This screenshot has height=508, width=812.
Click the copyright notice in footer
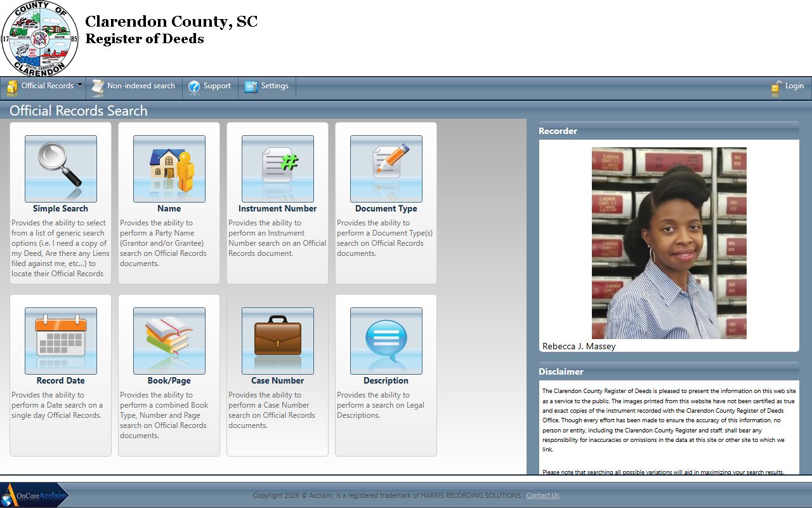pos(387,495)
